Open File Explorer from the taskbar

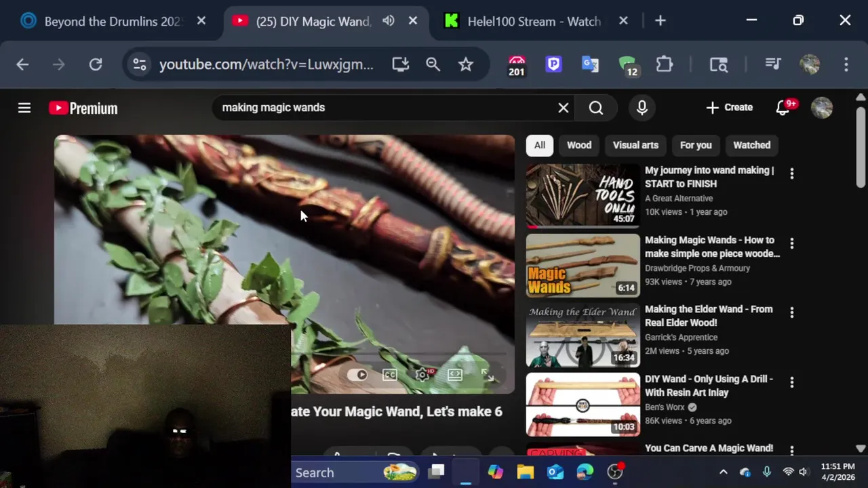[x=525, y=472]
